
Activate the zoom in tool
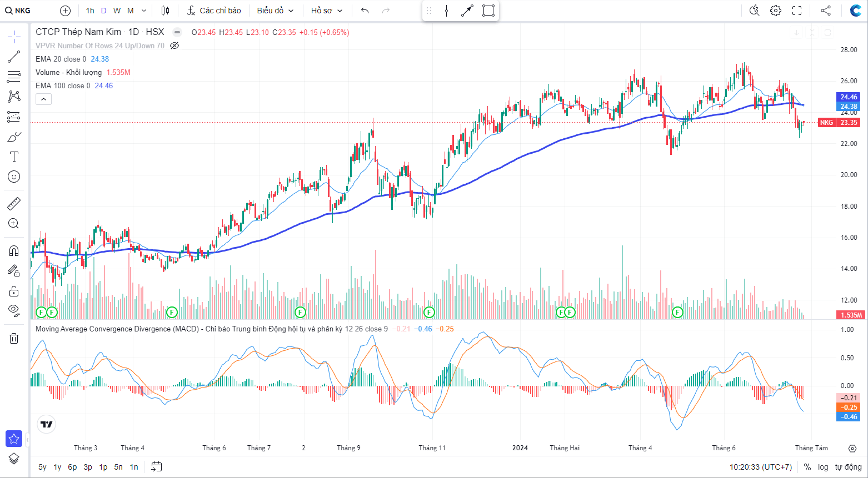coord(14,224)
